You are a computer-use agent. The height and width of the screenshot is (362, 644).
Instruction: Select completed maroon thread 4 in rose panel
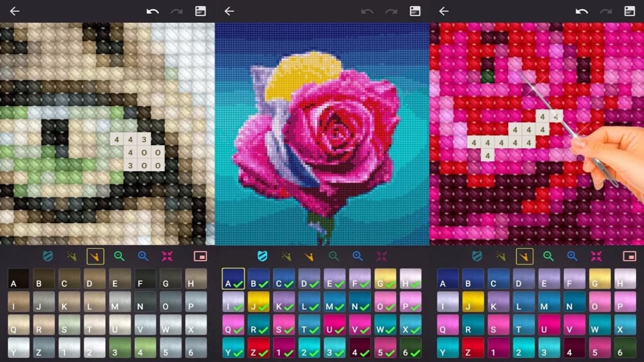tap(360, 348)
